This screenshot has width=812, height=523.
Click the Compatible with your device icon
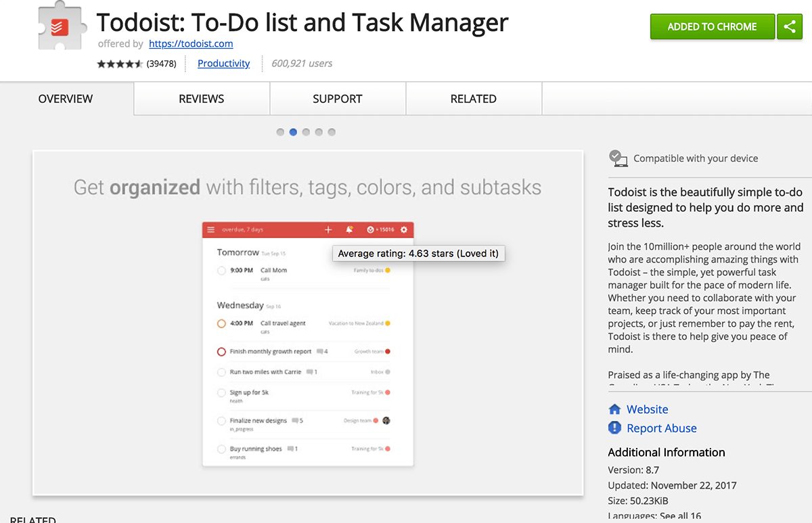[x=618, y=158]
